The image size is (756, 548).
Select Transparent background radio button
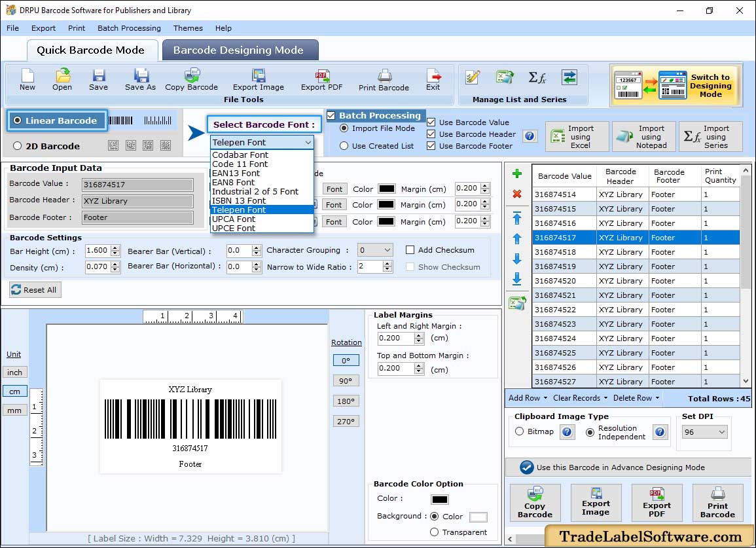[x=435, y=532]
